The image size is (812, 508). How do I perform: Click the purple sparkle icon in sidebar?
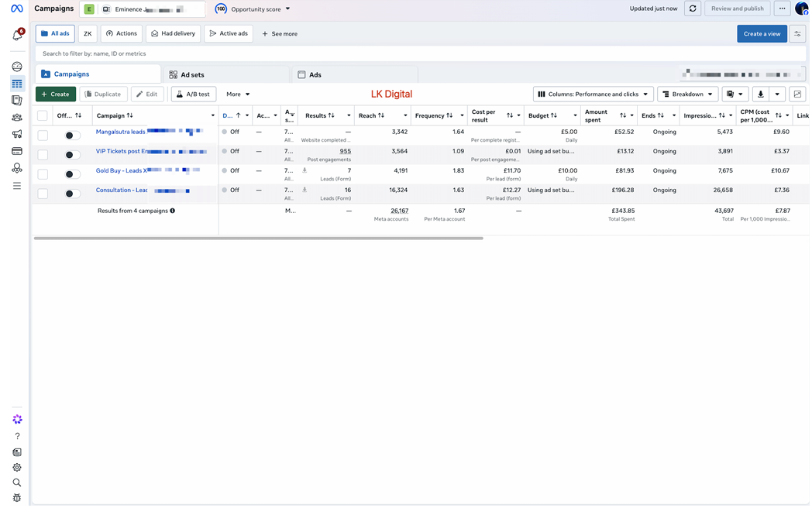[17, 420]
